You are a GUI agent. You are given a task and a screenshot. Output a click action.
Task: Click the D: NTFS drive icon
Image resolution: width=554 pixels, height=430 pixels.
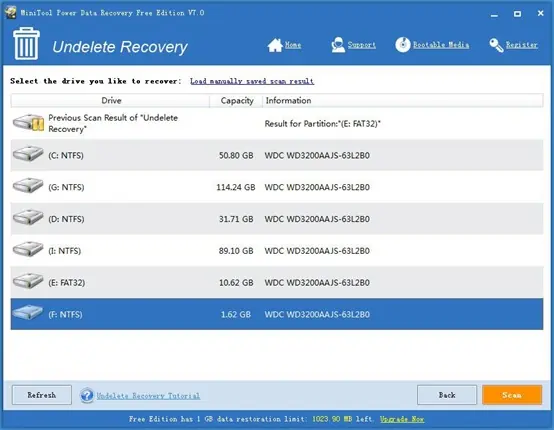point(28,218)
